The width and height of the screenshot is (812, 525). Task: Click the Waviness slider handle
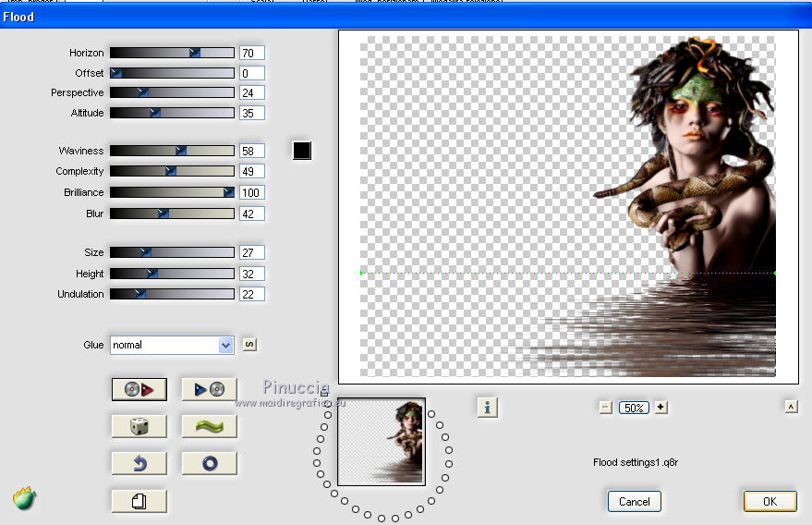click(x=181, y=151)
